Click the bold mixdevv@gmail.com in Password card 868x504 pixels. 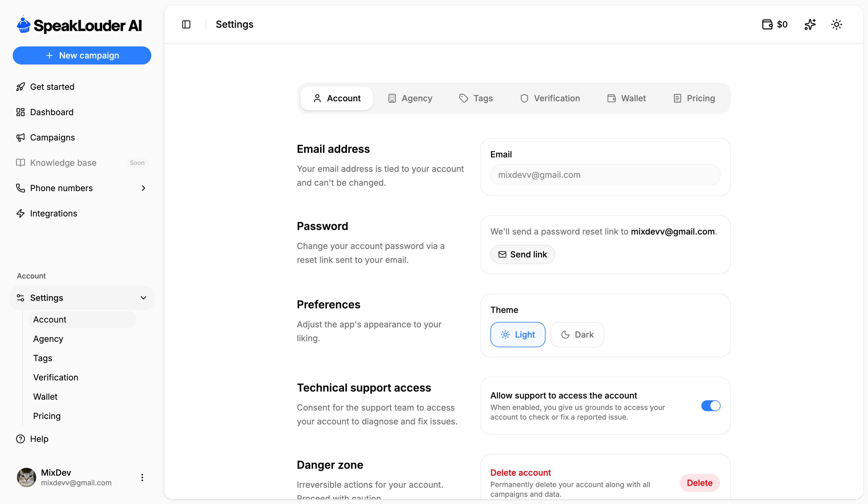tap(673, 232)
